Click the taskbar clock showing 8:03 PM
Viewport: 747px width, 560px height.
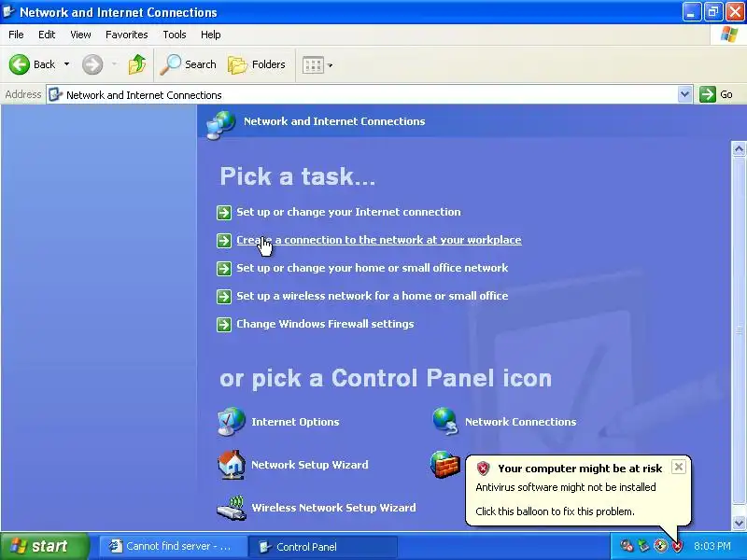712,546
